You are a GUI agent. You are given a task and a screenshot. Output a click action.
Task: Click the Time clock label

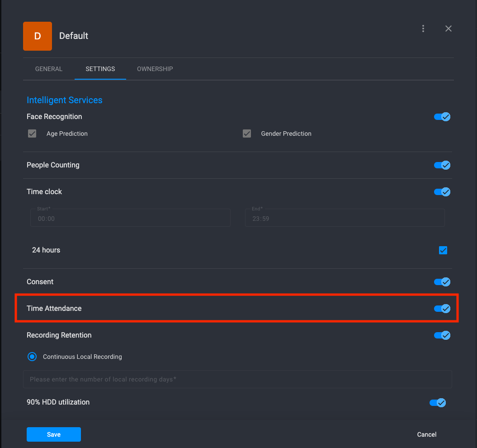coord(44,191)
